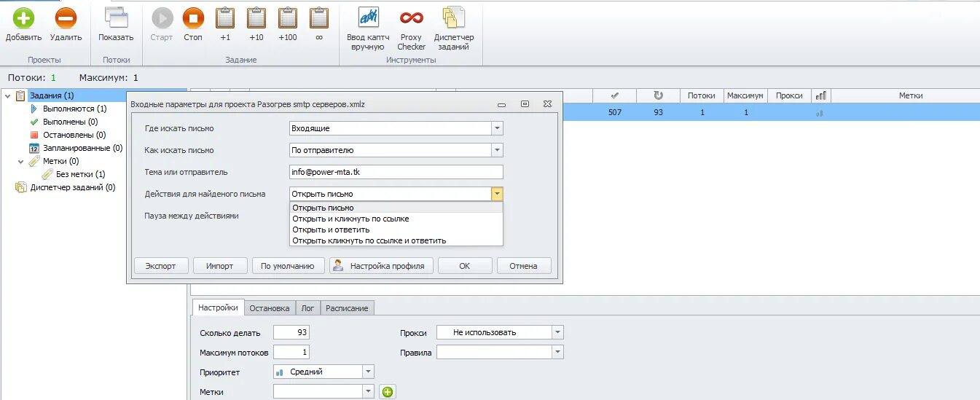The image size is (980, 400).
Task: Add ten tasks with +10 clipboard
Action: tap(256, 18)
